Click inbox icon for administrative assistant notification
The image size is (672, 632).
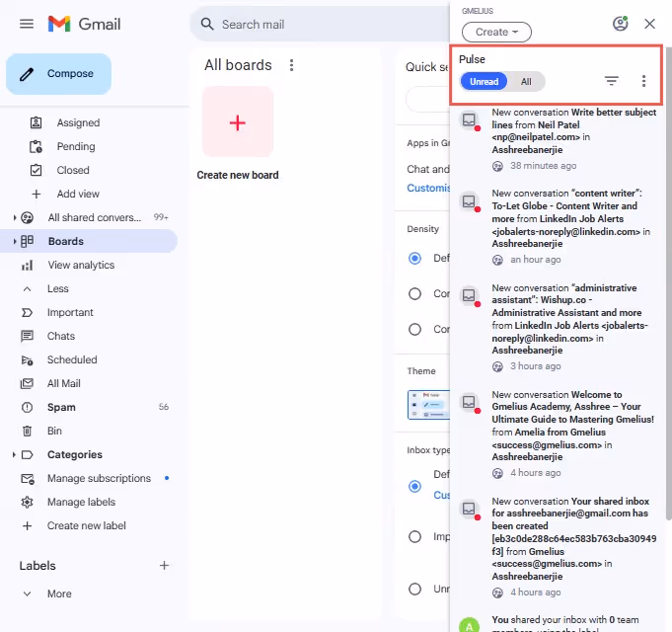pyautogui.click(x=470, y=295)
